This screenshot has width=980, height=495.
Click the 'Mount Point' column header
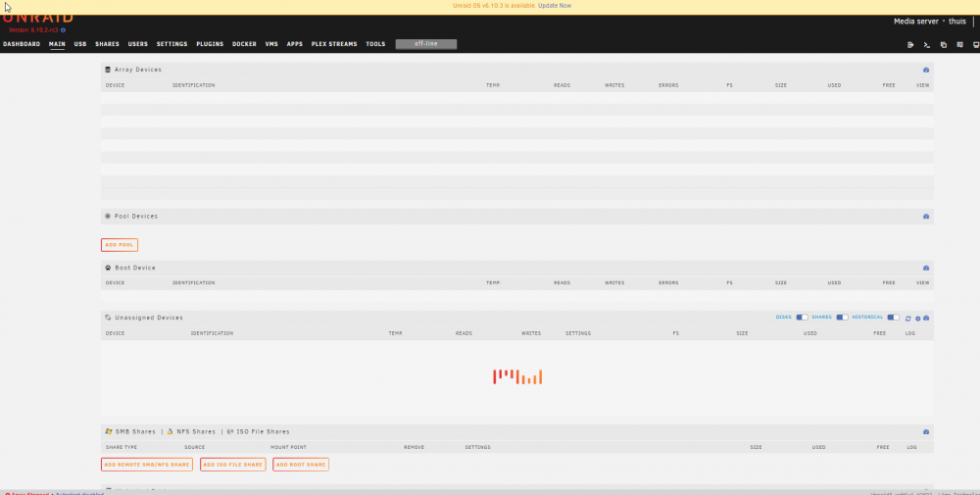[288, 447]
